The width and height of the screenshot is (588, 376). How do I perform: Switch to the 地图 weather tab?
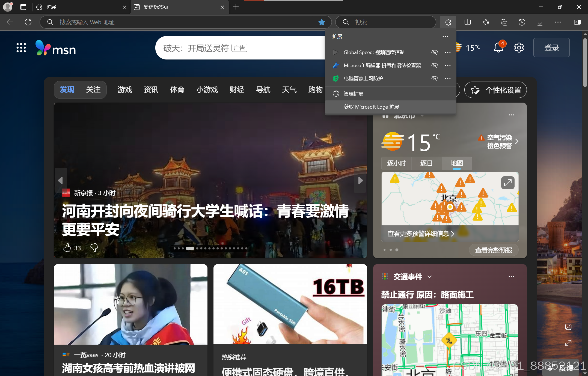456,163
